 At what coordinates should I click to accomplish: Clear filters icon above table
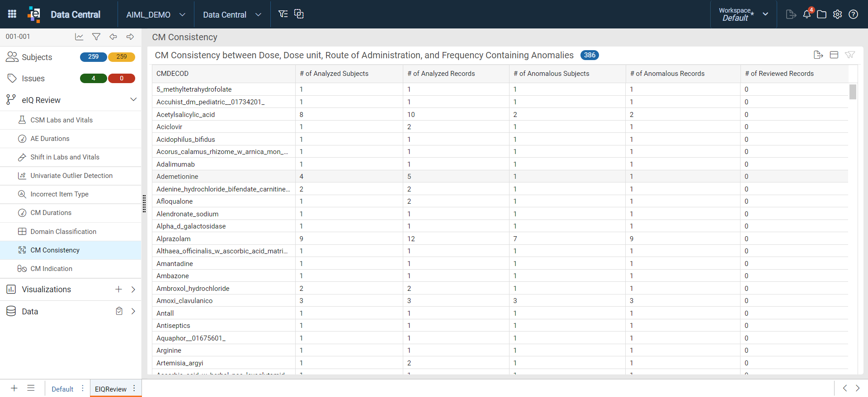coord(850,55)
